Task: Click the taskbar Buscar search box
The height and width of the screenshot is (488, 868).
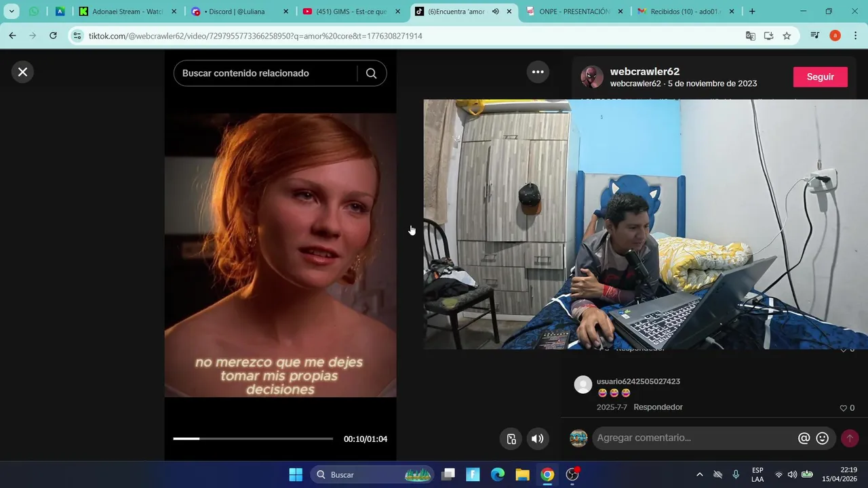Action: coord(373,474)
